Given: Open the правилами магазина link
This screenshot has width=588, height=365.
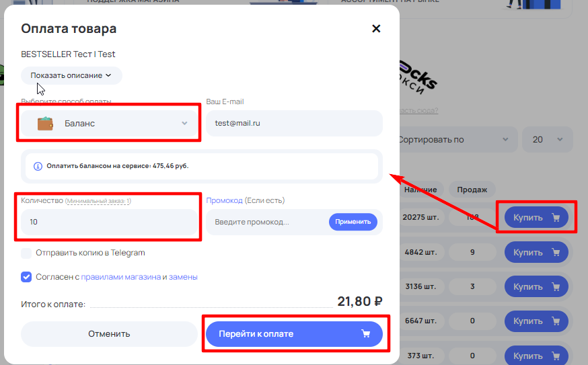Looking at the screenshot, I should (120, 277).
